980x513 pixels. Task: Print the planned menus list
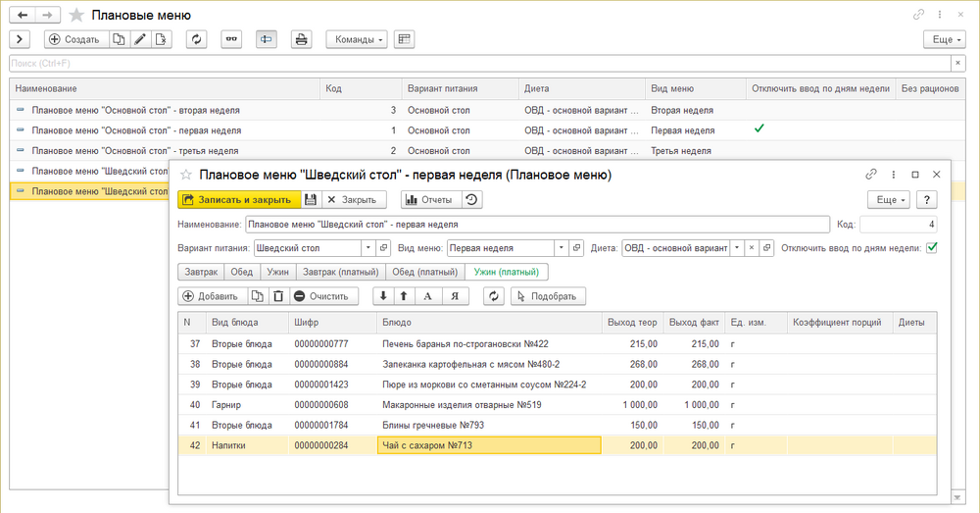[x=302, y=39]
